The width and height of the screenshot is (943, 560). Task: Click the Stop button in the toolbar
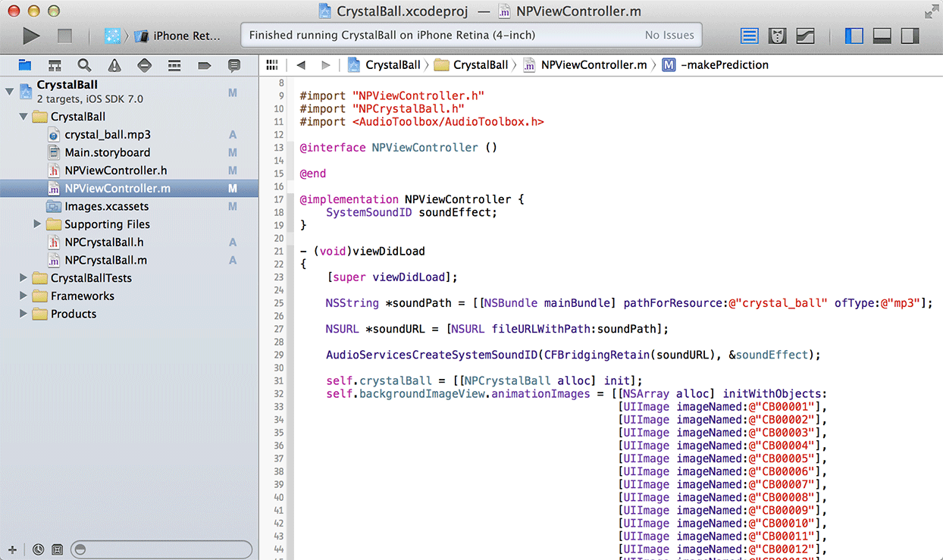64,36
